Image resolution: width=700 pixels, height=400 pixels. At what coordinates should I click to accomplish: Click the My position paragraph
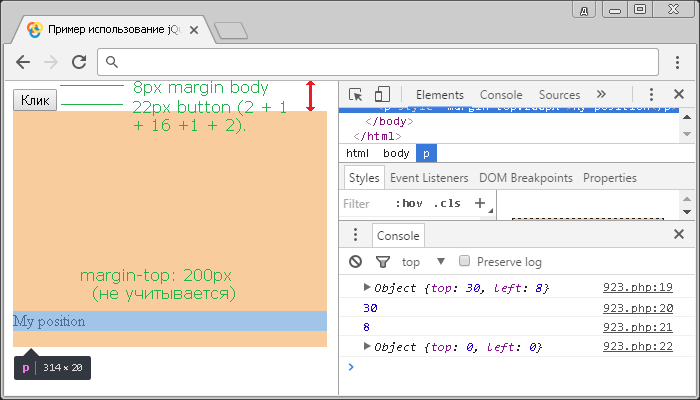[x=170, y=321]
